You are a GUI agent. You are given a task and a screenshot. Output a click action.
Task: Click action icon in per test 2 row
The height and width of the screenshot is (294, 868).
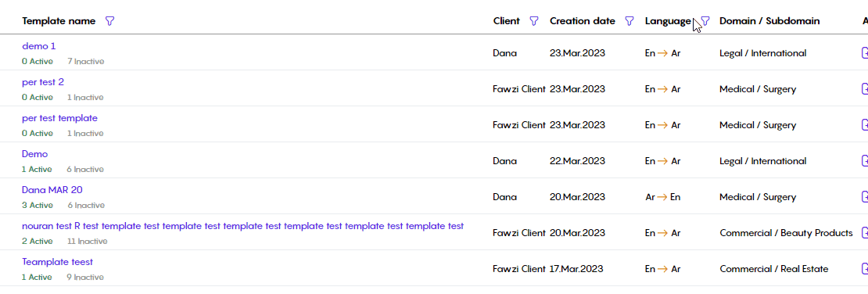865,89
